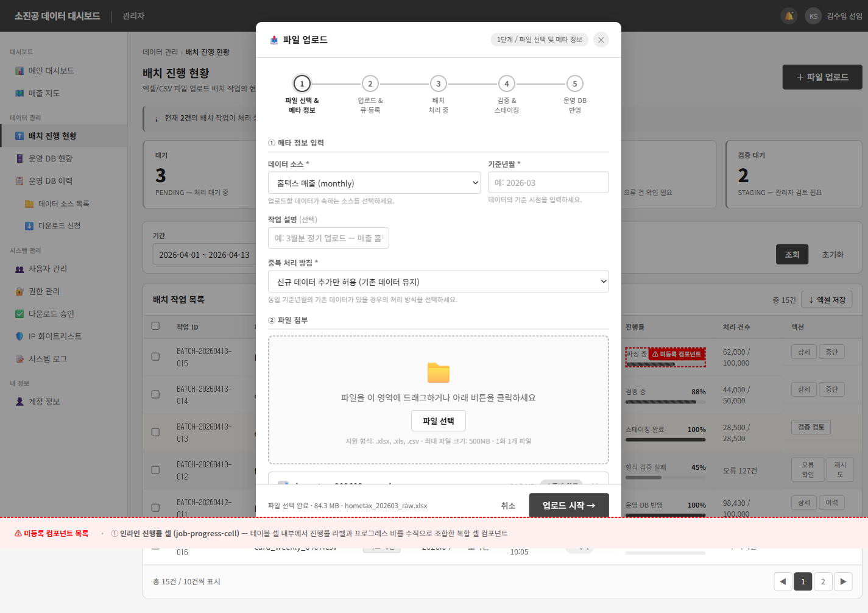The width and height of the screenshot is (868, 613).
Task: Click the 엑셀 저장 button
Action: click(x=827, y=300)
